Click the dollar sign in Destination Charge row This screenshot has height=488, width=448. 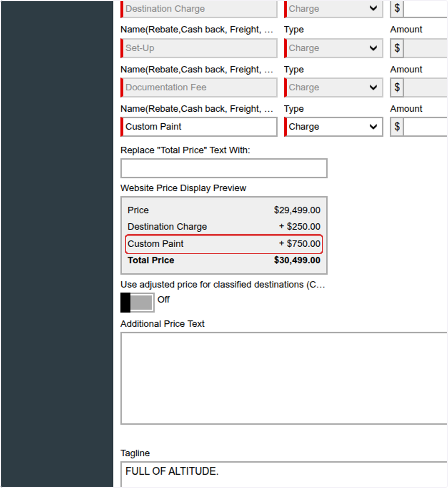pyautogui.click(x=397, y=8)
